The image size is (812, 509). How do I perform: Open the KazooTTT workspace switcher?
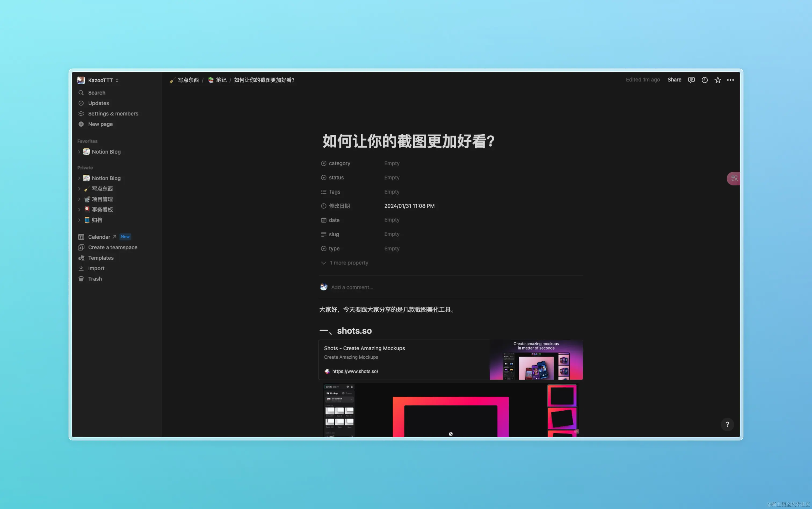coord(100,80)
